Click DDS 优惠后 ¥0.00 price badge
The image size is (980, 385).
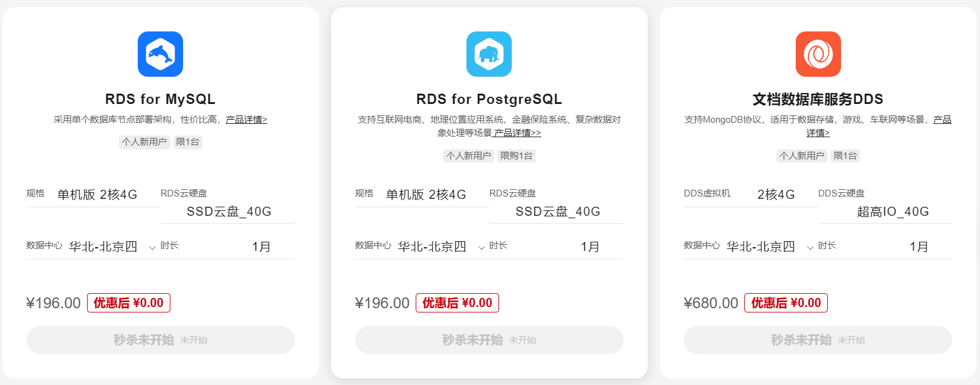pyautogui.click(x=786, y=303)
